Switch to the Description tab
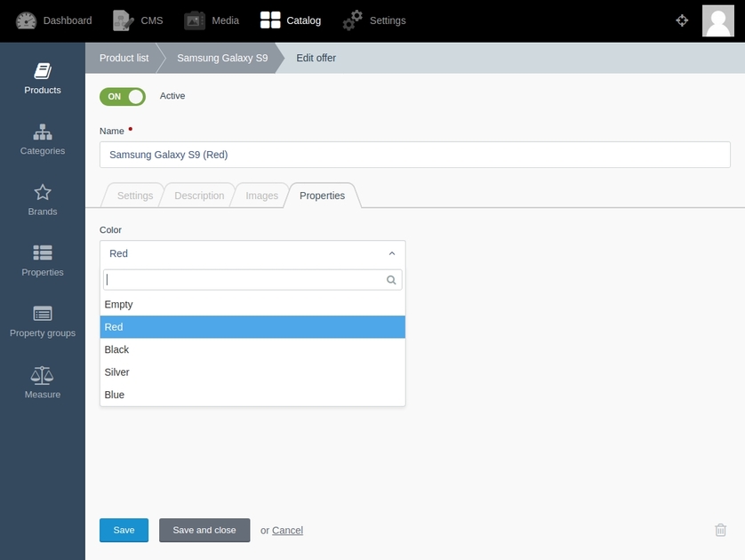The width and height of the screenshot is (745, 560). pyautogui.click(x=199, y=196)
